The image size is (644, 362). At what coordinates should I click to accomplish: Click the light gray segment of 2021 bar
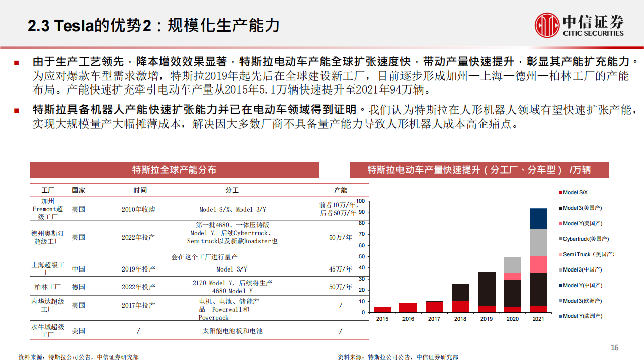(x=538, y=242)
